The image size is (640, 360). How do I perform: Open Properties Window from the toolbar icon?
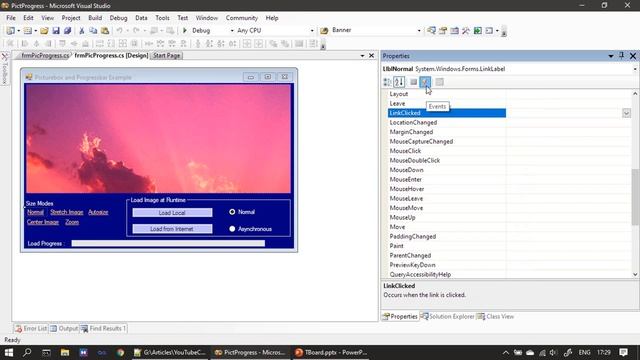[x=443, y=31]
